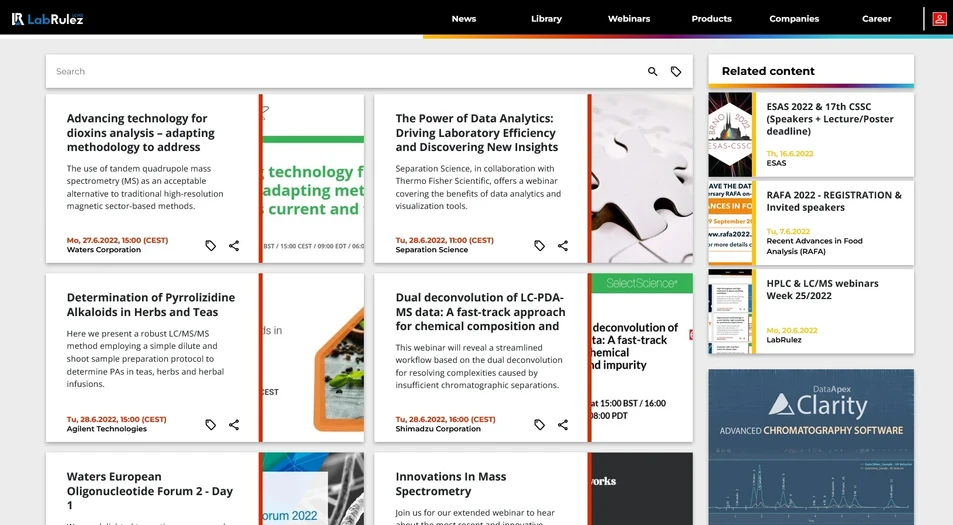Click the Related content heading
The image size is (953, 525).
coord(768,71)
